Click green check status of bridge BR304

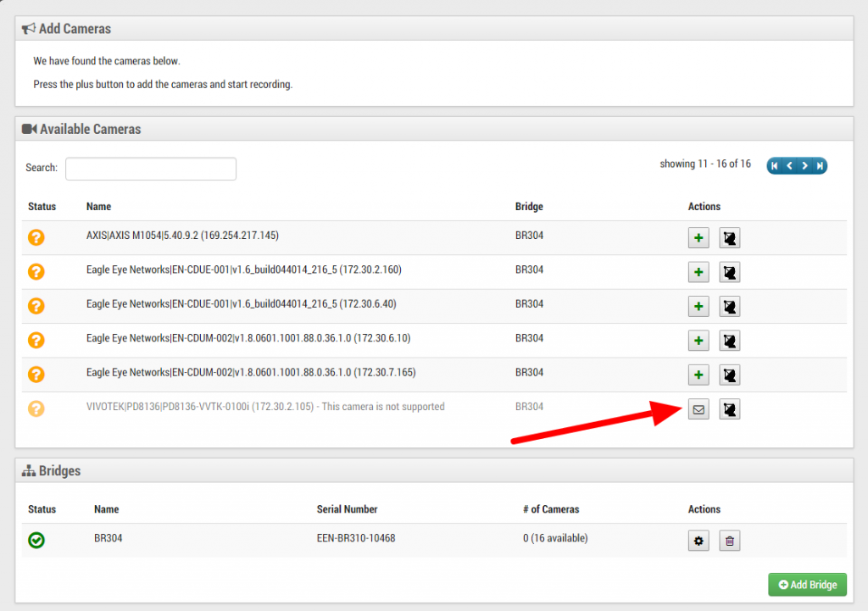pos(36,540)
